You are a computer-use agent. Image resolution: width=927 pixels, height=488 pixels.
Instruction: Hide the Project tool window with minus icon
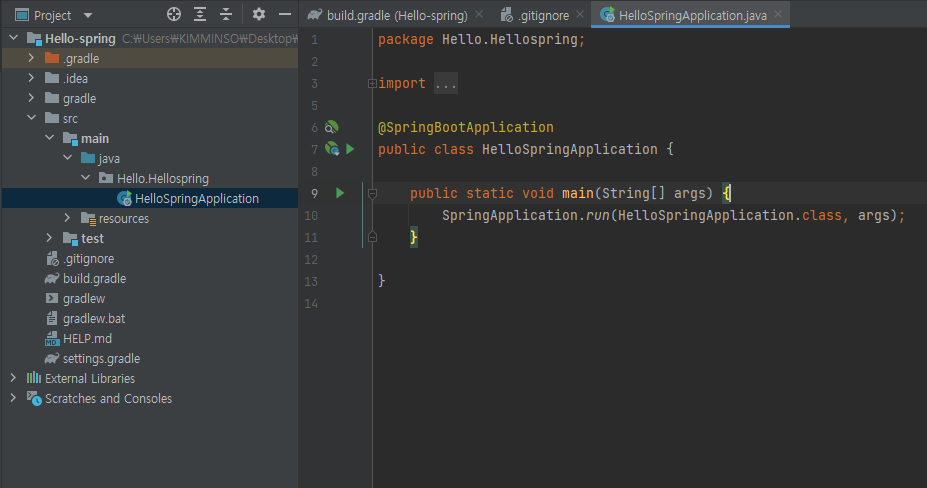tap(284, 14)
